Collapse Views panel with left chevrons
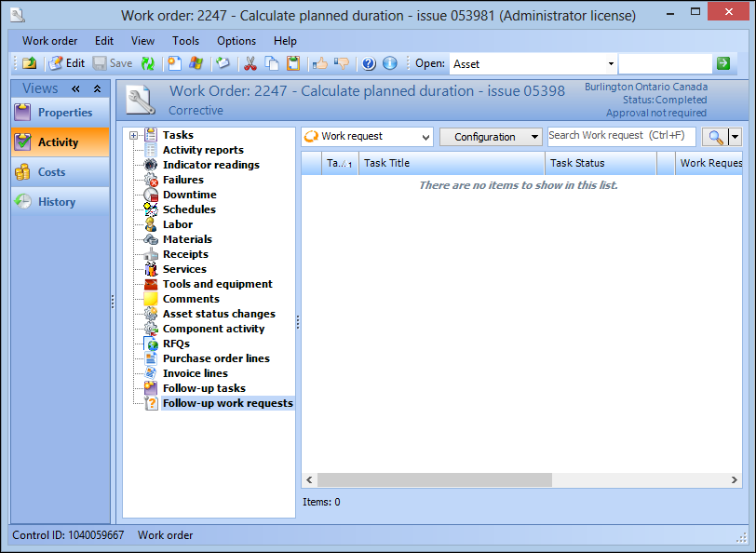 pyautogui.click(x=75, y=88)
